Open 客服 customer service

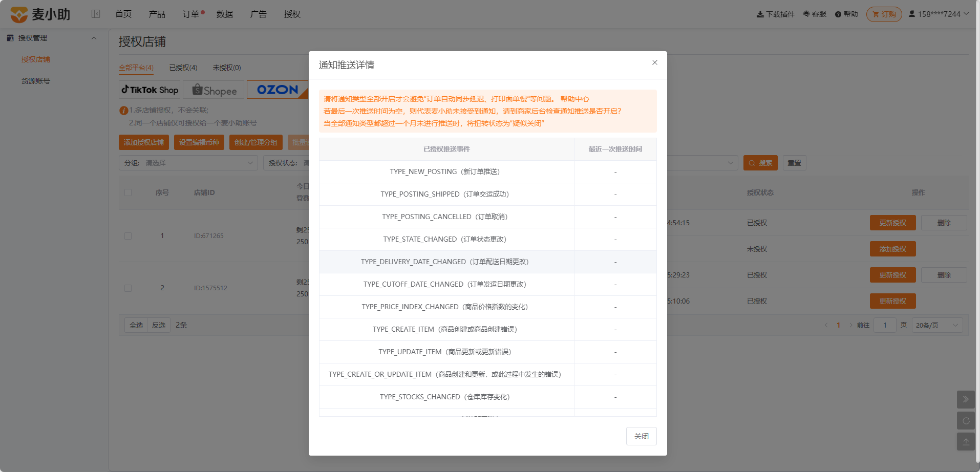[x=815, y=14]
